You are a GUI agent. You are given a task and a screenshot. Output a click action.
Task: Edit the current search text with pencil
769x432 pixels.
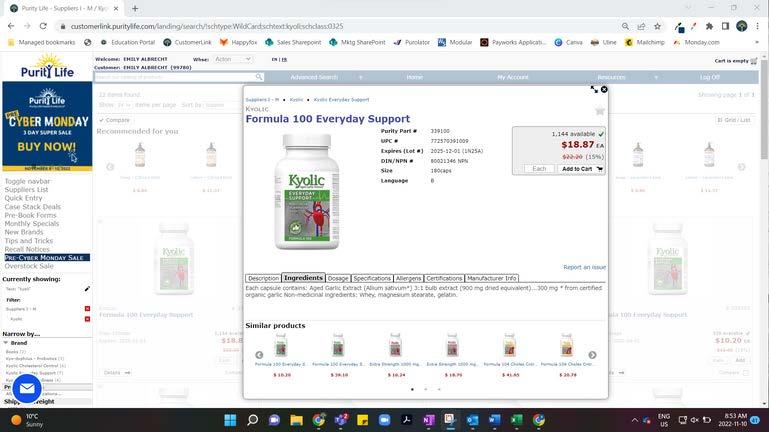point(87,289)
